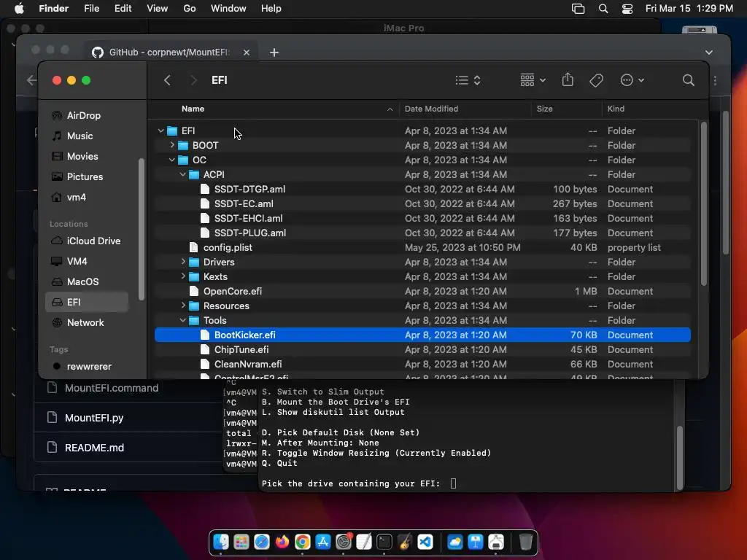The image size is (747, 560).
Task: Select BootKicker.efi row
Action: pos(422,335)
